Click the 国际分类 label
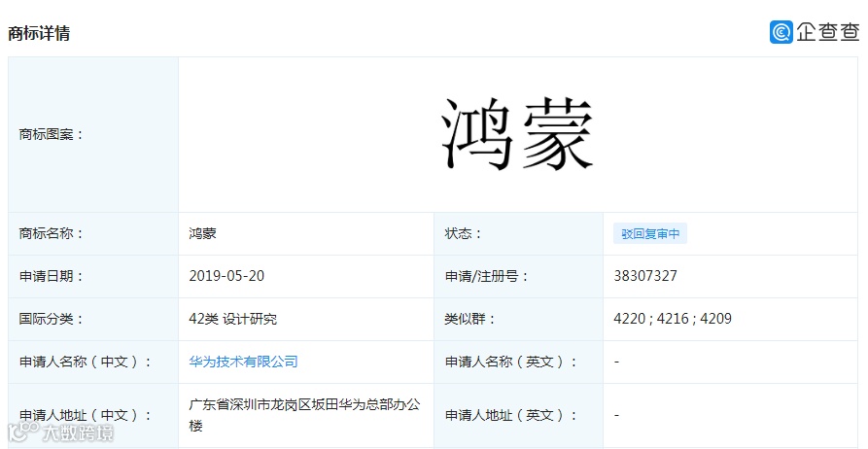 pos(51,319)
